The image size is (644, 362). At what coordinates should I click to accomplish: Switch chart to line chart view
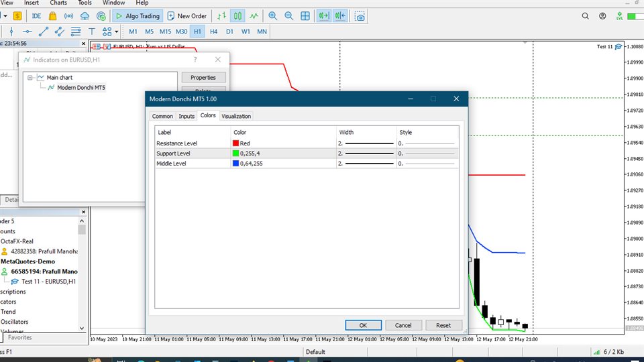254,15
